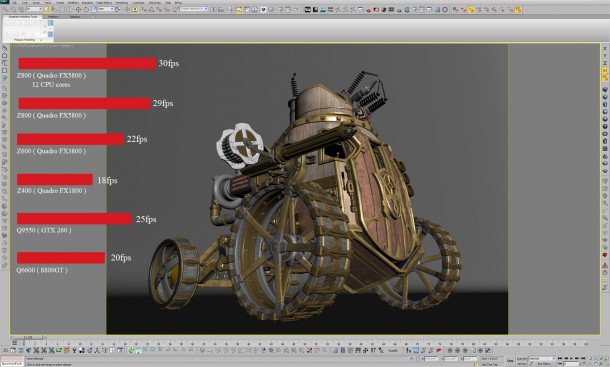Expand the Named Selection Sets dropdown

194,9
